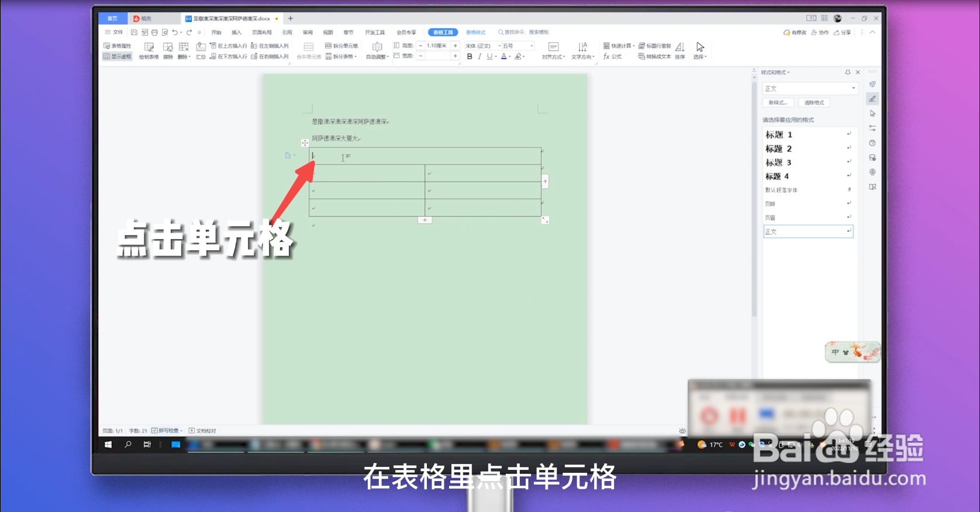Image resolution: width=980 pixels, height=512 pixels.
Task: Insert row above (在上方插入行)
Action: click(229, 46)
